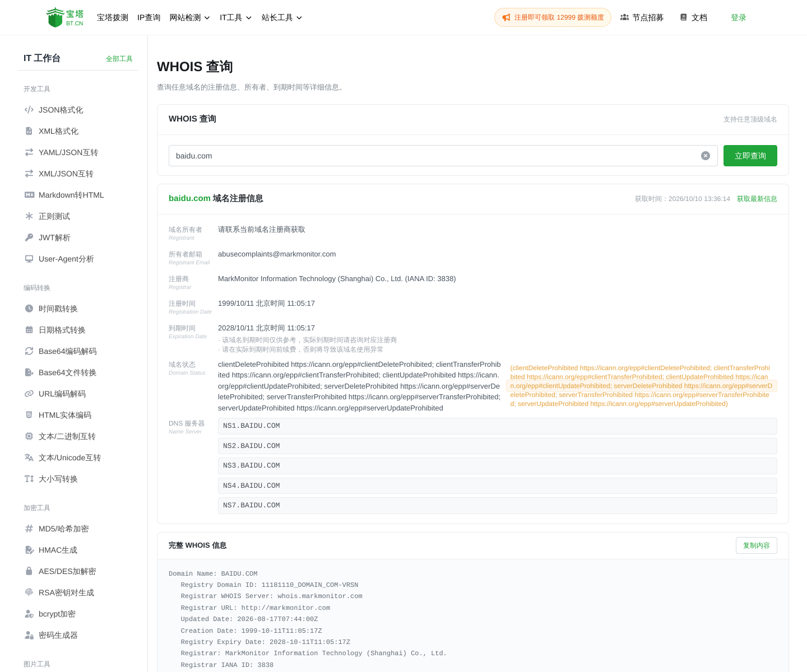The width and height of the screenshot is (807, 672).
Task: Open 全部工具 link in sidebar
Action: coord(119,59)
